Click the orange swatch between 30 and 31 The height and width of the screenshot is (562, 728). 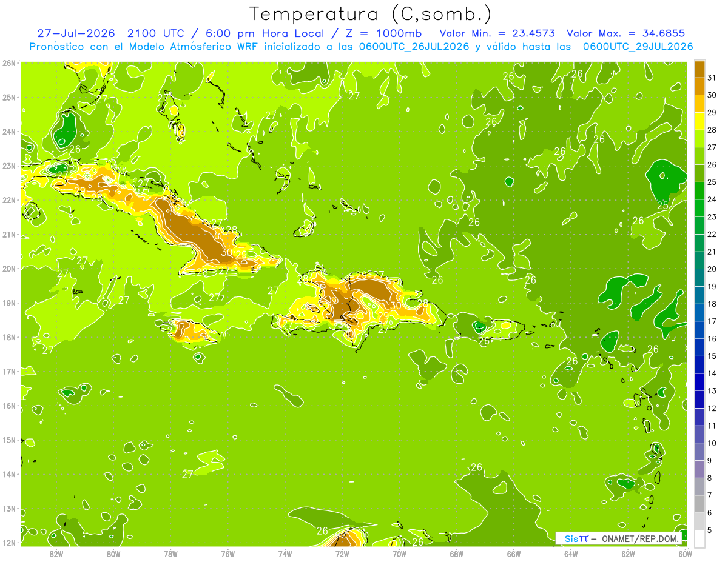coord(699,86)
